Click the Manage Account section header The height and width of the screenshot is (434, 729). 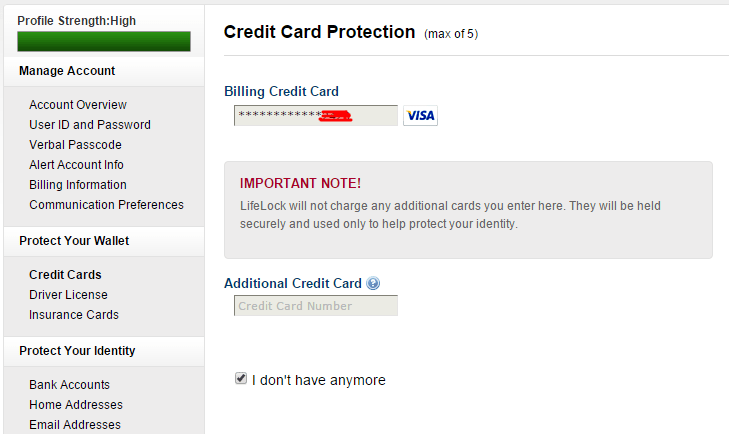(67, 71)
